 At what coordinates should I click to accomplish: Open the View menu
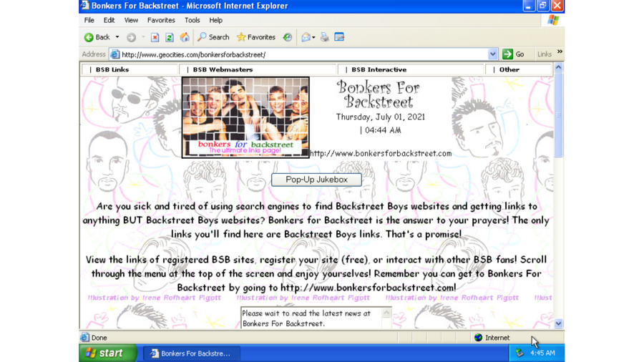131,20
